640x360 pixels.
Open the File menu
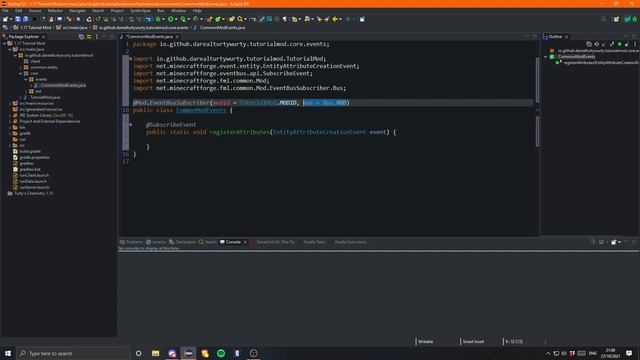[5, 11]
